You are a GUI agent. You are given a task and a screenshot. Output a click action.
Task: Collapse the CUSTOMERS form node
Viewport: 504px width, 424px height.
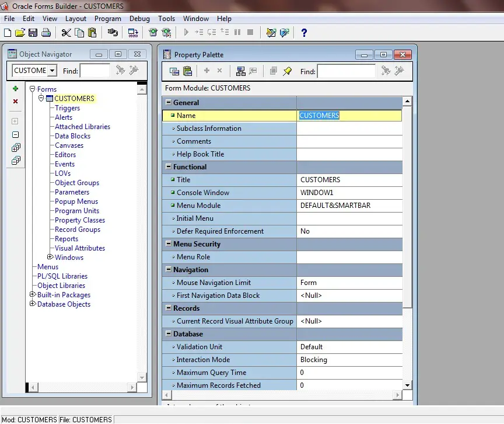[x=41, y=98]
